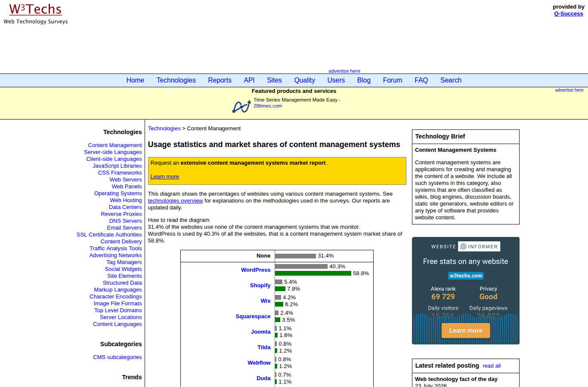The width and height of the screenshot is (588, 387).
Task: Open the Shopify link in the chart
Action: 260,286
